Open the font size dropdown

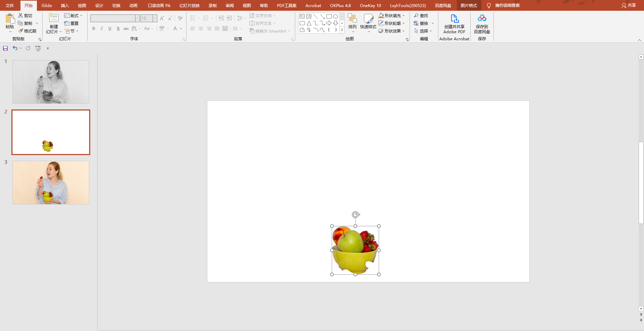click(155, 18)
